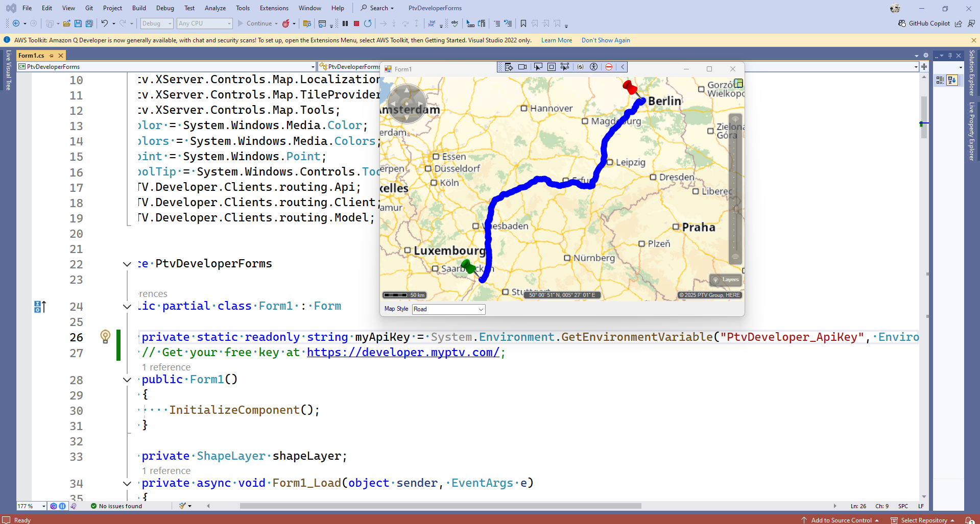Collapse the Form1 class code region
The image size is (980, 524).
pos(127,307)
